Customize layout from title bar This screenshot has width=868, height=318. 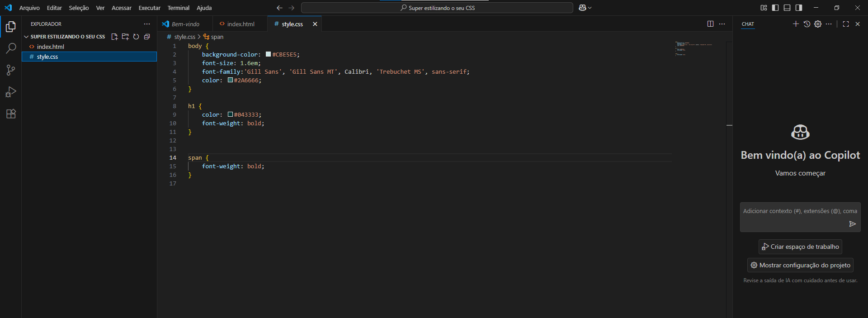pos(764,8)
